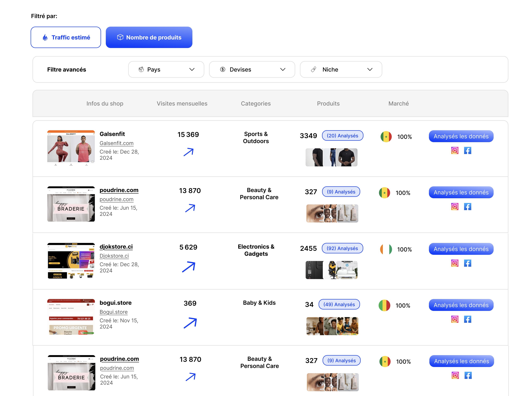Sort by Visites mensuelles column header
Image resolution: width=532 pixels, height=396 pixels.
[x=182, y=103]
